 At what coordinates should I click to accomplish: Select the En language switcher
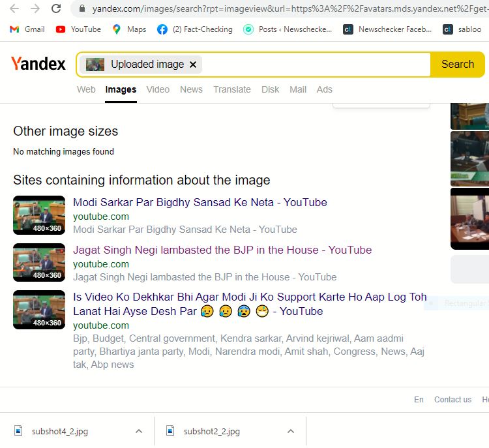[419, 400]
